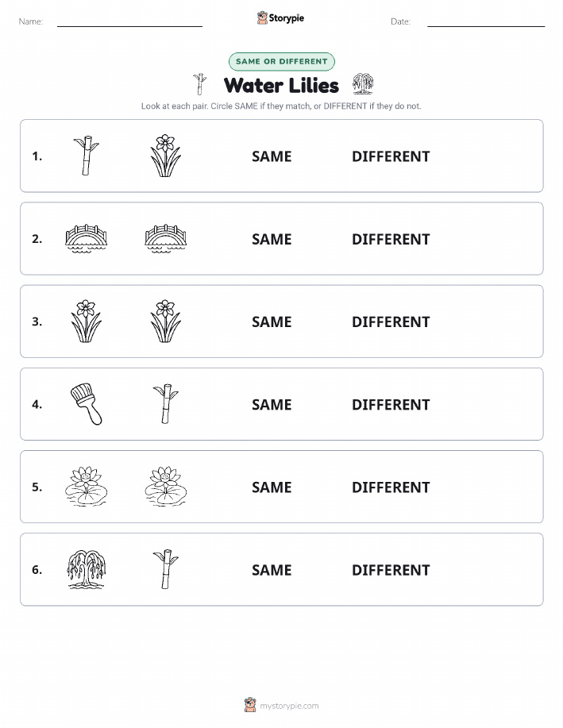Click the willow icon beside the title
Image resolution: width=563 pixels, height=728 pixels.
click(363, 84)
